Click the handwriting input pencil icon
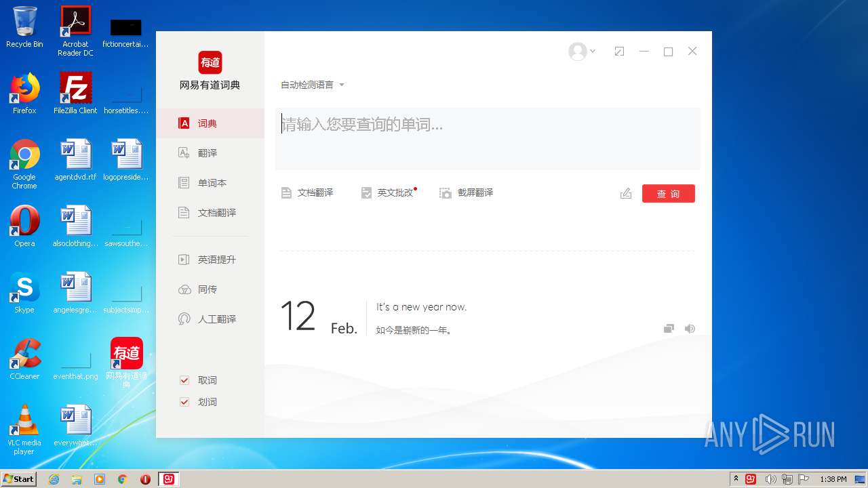 (626, 194)
